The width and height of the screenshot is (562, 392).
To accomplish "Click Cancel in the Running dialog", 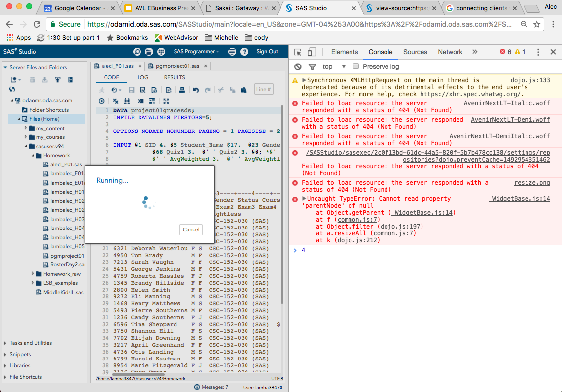I will point(191,229).
